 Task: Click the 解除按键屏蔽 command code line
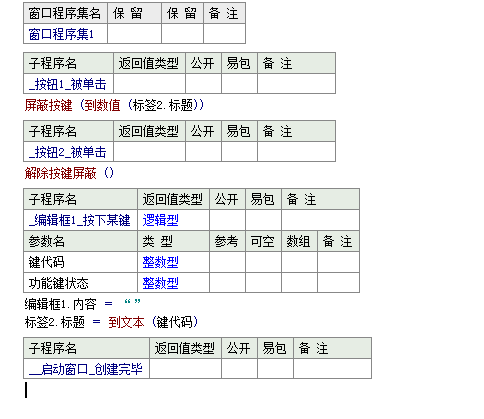pos(69,173)
